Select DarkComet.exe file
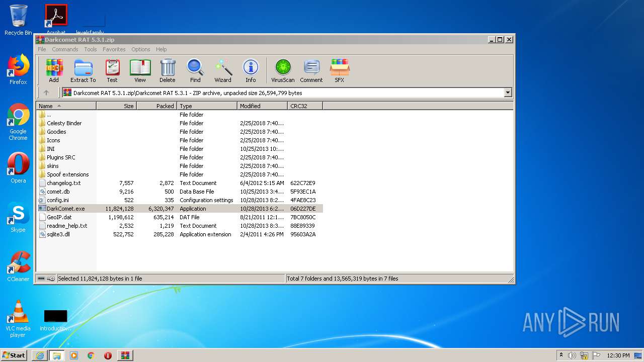Screen dimensions: 644x362 coord(65,209)
